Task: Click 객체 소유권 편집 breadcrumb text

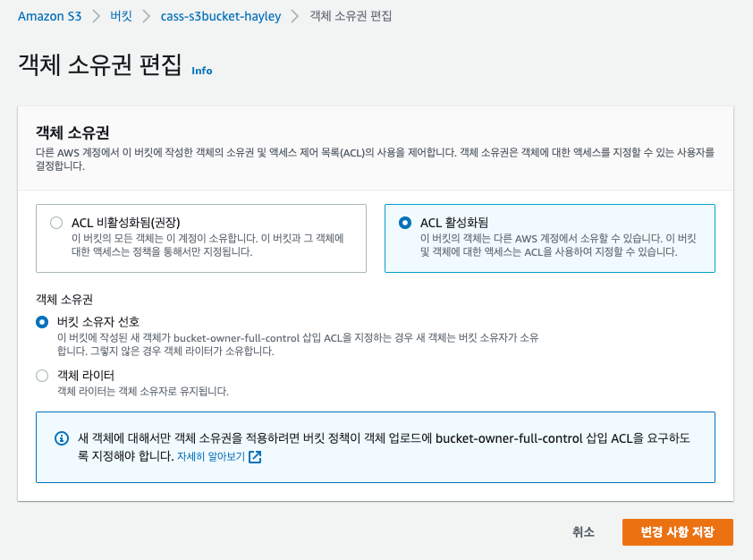Action: point(351,16)
